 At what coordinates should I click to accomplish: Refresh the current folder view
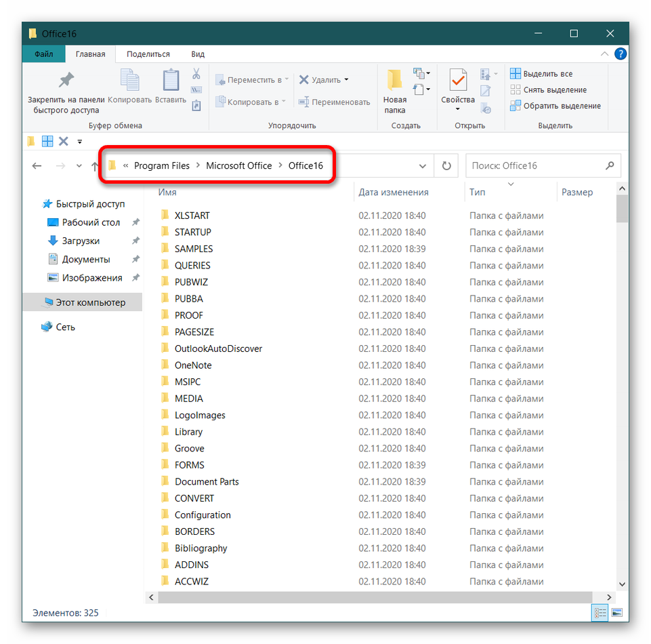[x=446, y=166]
